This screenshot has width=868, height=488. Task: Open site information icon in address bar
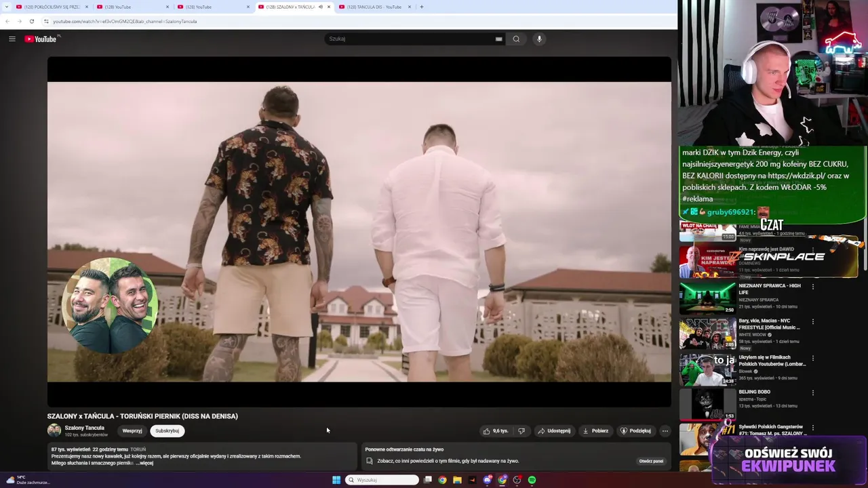46,21
